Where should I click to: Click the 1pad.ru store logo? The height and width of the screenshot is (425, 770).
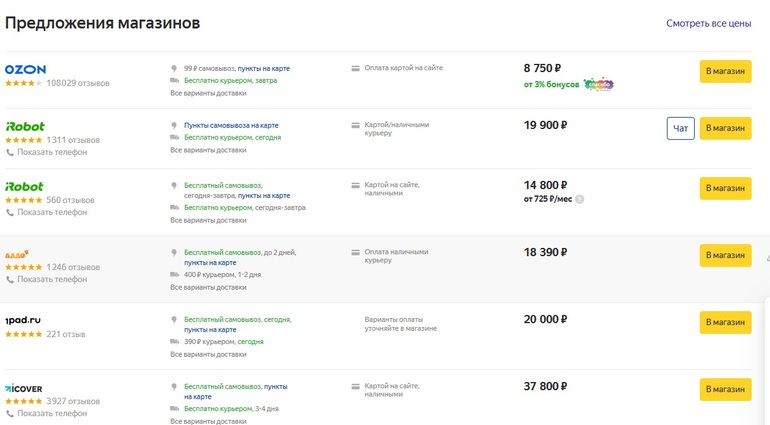tap(22, 320)
